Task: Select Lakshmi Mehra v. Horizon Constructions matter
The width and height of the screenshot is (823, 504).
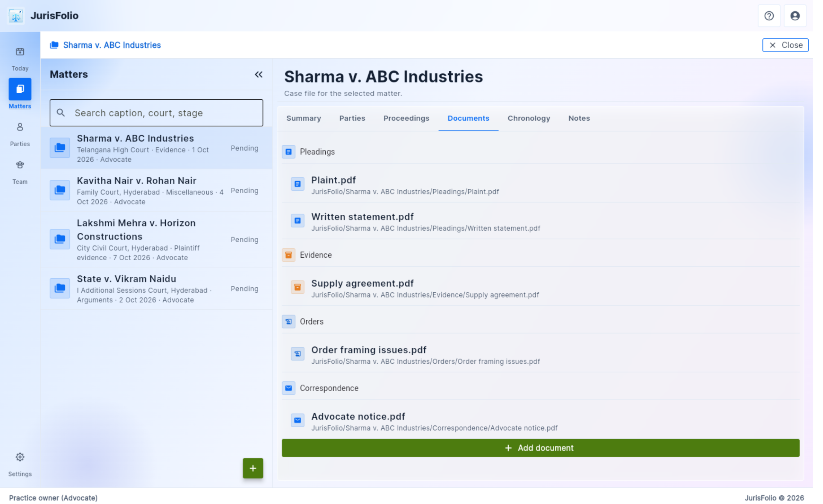Action: (156, 240)
